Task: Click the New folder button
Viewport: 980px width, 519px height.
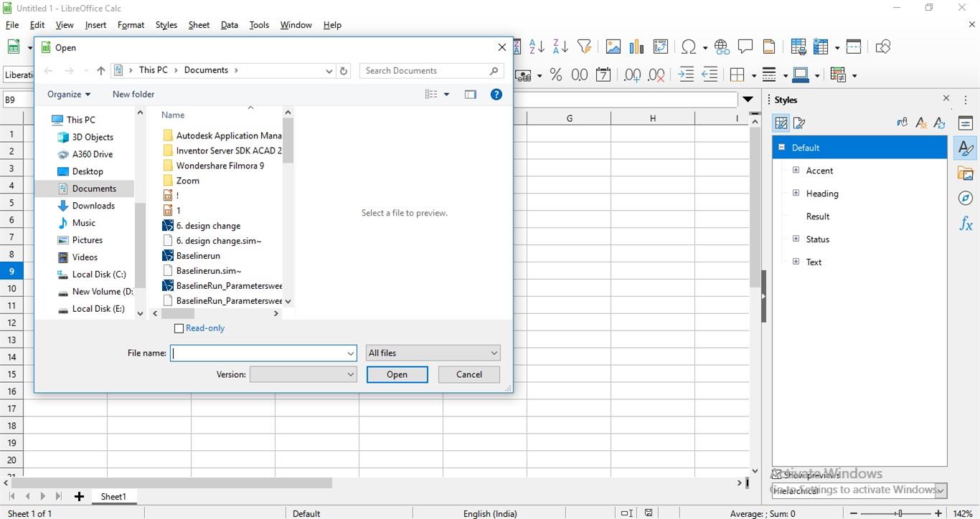Action: [x=133, y=94]
